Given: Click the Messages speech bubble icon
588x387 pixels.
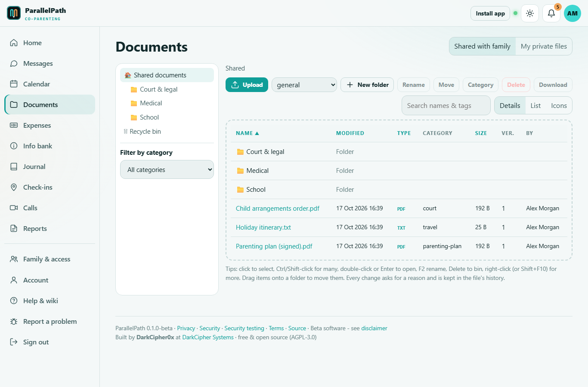Looking at the screenshot, I should [x=14, y=63].
